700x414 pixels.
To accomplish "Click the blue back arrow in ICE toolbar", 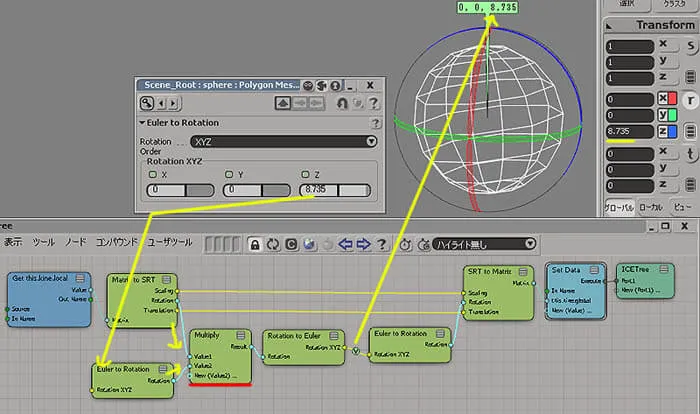I will 345,244.
